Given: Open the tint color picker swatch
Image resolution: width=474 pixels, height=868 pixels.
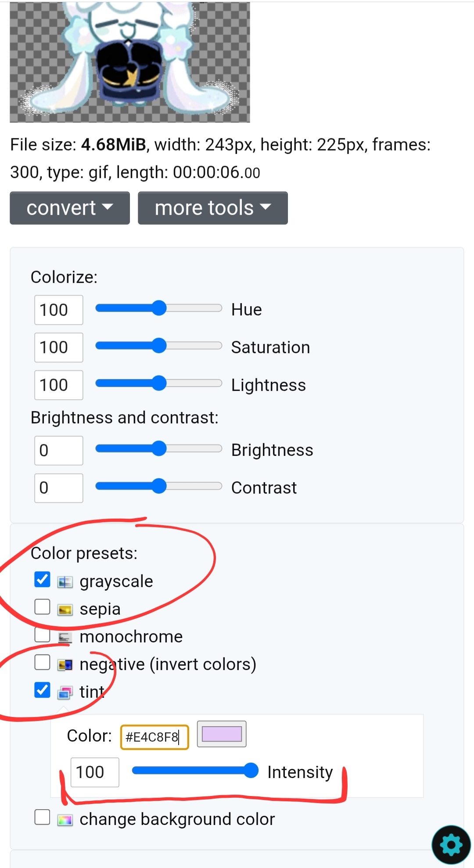Looking at the screenshot, I should coord(222,734).
